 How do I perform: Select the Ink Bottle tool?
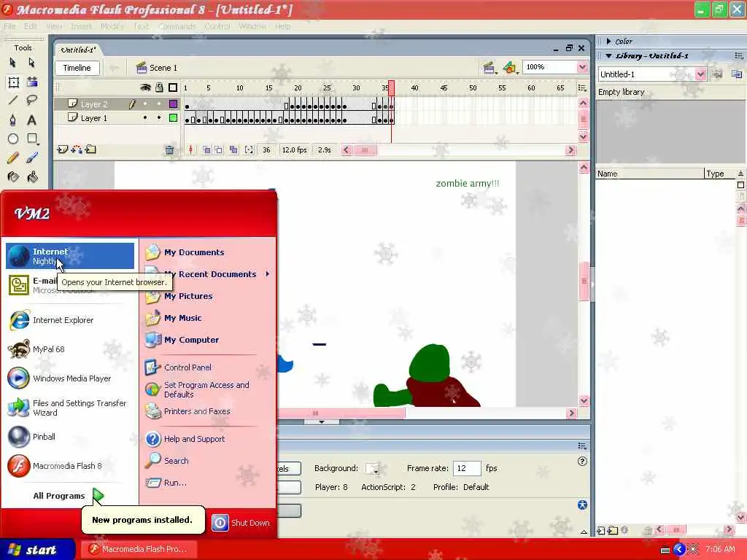(13, 176)
